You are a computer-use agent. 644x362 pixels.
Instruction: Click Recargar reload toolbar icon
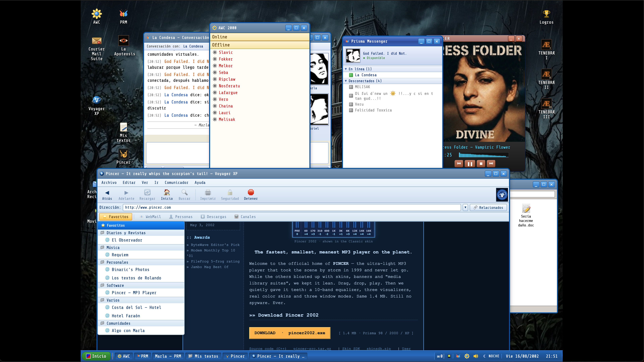coord(147,195)
